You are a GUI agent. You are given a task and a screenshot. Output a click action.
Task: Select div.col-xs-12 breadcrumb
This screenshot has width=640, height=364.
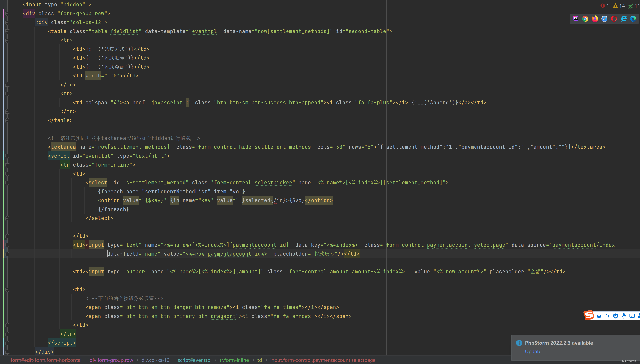tap(155, 360)
